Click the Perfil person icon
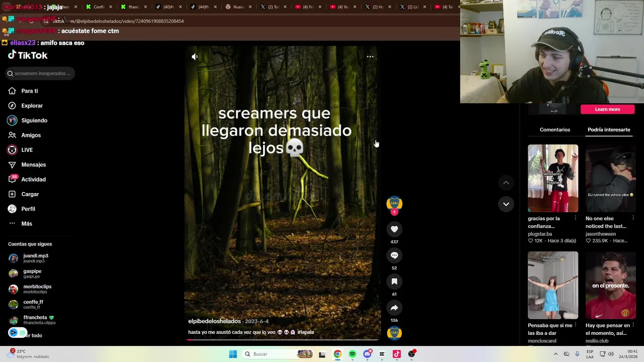644x362 pixels. [12, 209]
